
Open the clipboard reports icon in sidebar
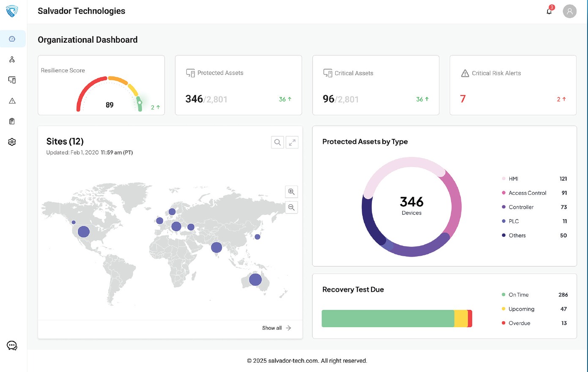coord(12,121)
